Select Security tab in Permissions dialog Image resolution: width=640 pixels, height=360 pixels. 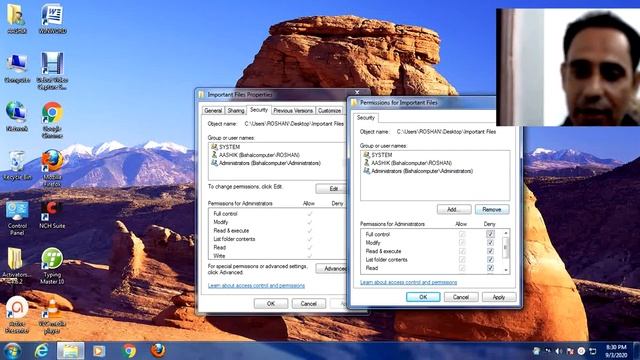[366, 118]
